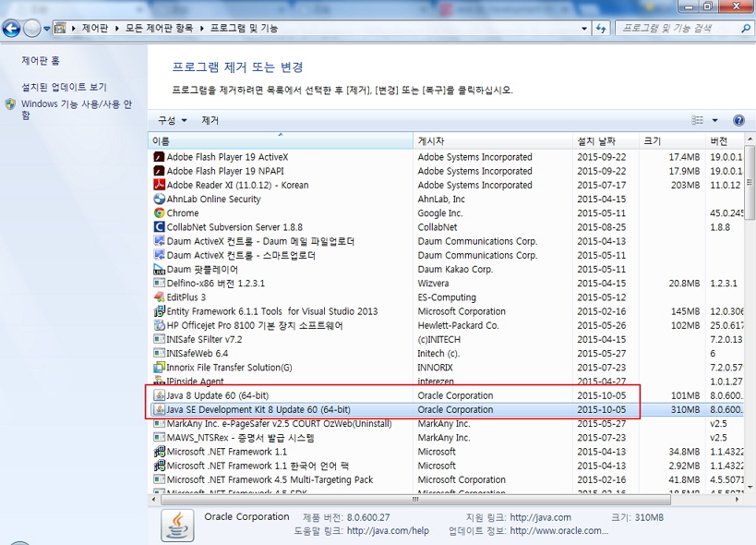Click the change view icon

click(x=697, y=120)
